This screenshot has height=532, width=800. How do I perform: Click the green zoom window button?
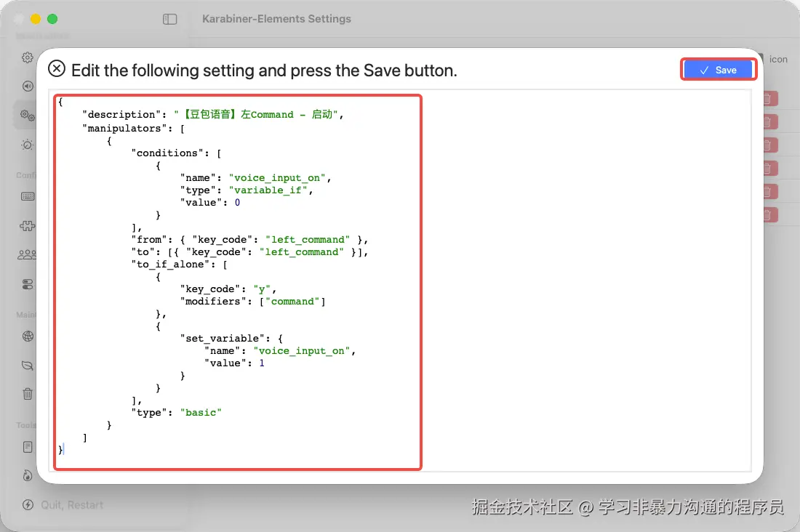(x=52, y=20)
